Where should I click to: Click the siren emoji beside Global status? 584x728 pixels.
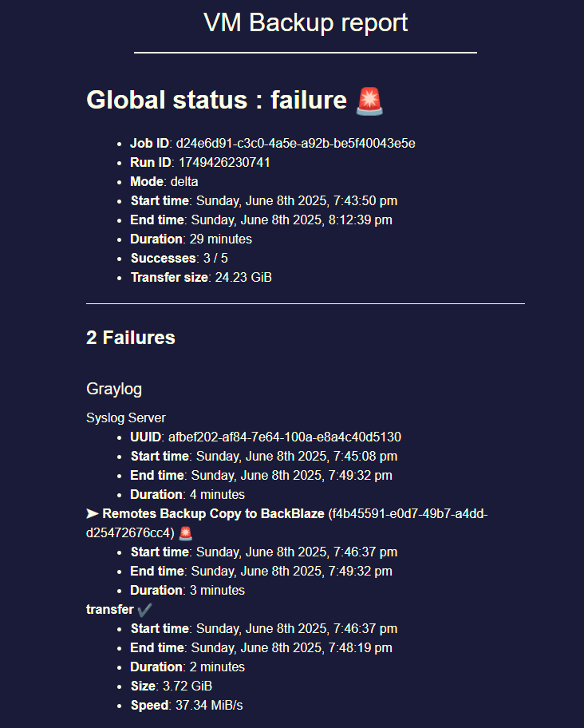coord(369,101)
